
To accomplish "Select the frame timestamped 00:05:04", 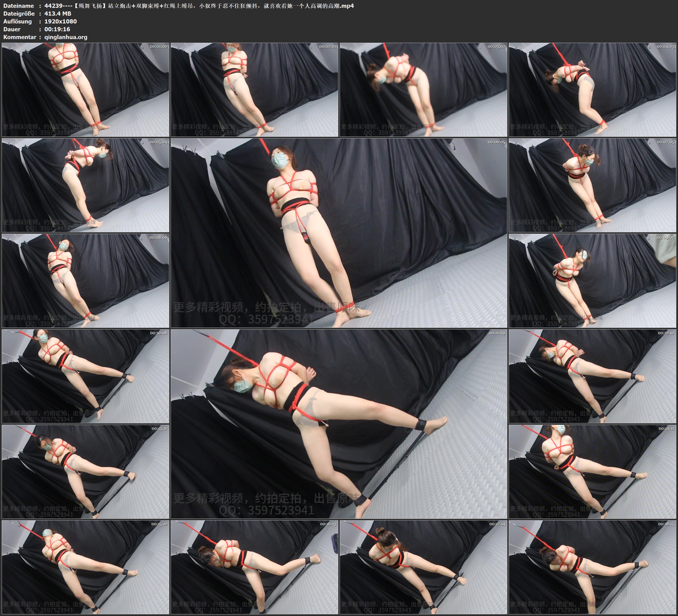I will click(85, 185).
